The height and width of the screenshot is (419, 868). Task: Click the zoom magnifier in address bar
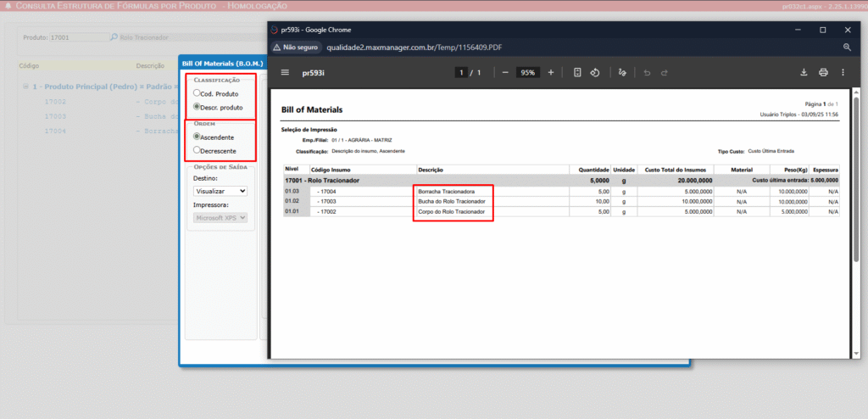(x=847, y=47)
